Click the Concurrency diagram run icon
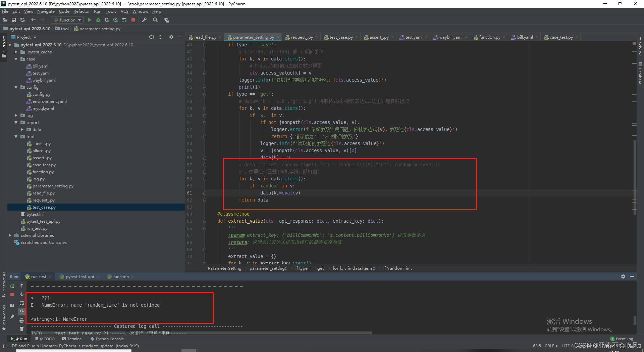The image size is (644, 352). coord(124,20)
